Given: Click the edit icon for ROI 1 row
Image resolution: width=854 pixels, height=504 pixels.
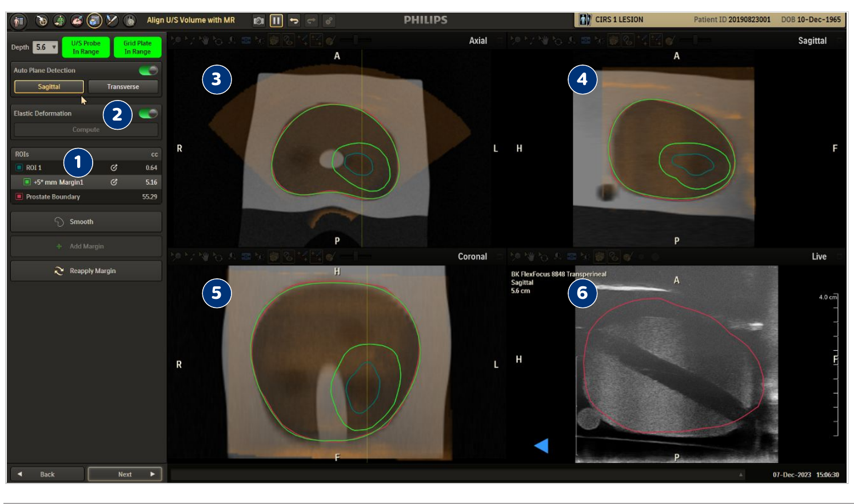Looking at the screenshot, I should pyautogui.click(x=114, y=167).
